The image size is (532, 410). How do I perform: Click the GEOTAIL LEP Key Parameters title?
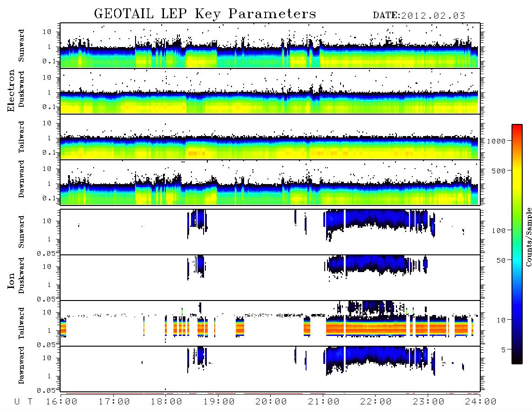[x=205, y=14]
